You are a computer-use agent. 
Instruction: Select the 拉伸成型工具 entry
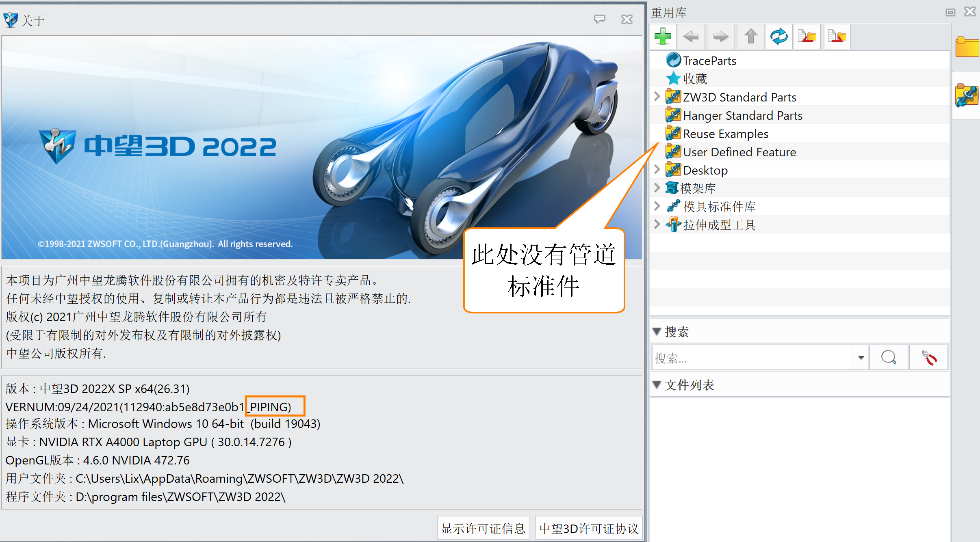[x=719, y=225]
